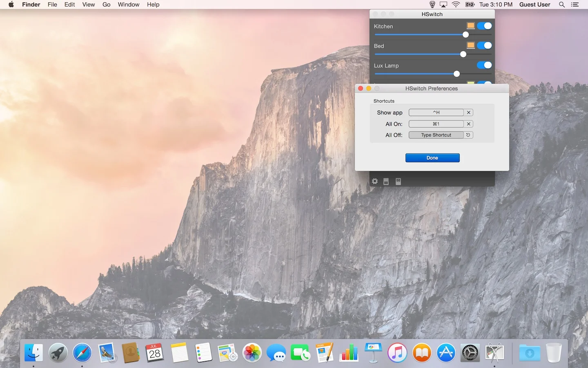Turn off the Lux Lamp switch
Viewport: 588px width, 368px height.
pos(484,65)
